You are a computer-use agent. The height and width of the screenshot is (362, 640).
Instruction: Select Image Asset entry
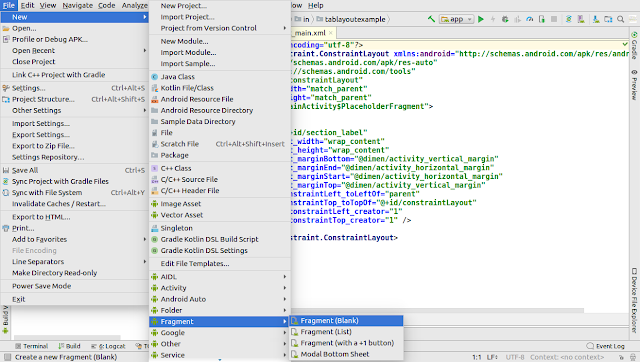(220, 204)
